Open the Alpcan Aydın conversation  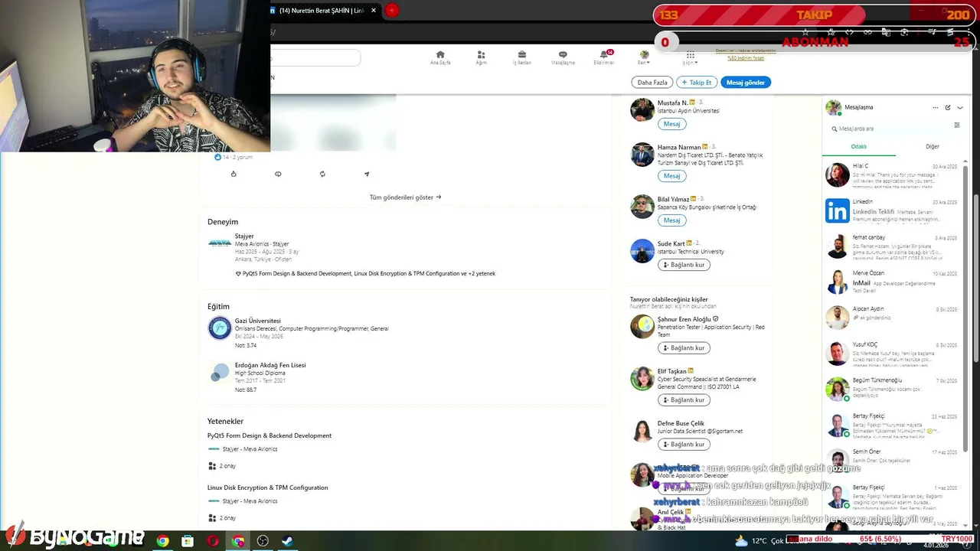pos(891,318)
